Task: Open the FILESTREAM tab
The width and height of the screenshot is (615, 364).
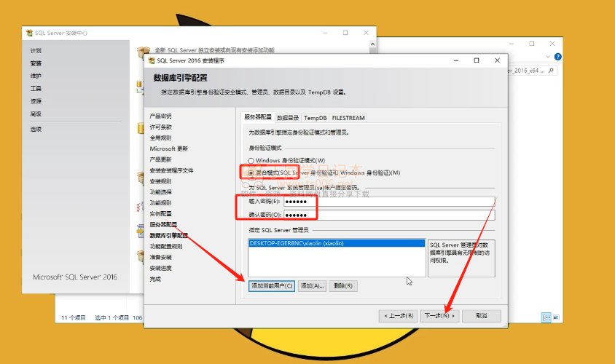Action: click(x=348, y=117)
